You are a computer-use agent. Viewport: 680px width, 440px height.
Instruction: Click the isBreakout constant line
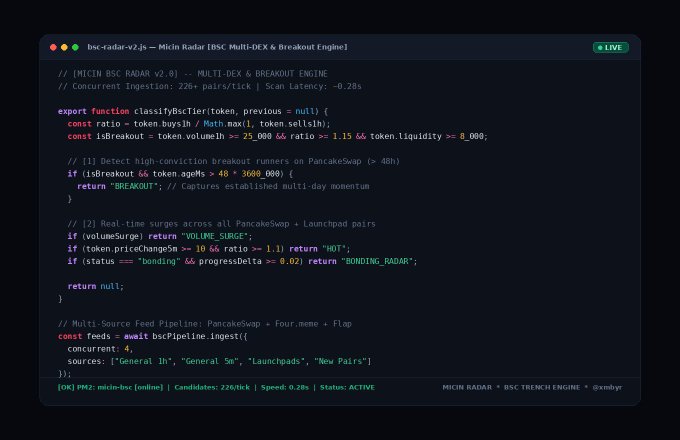click(x=278, y=136)
